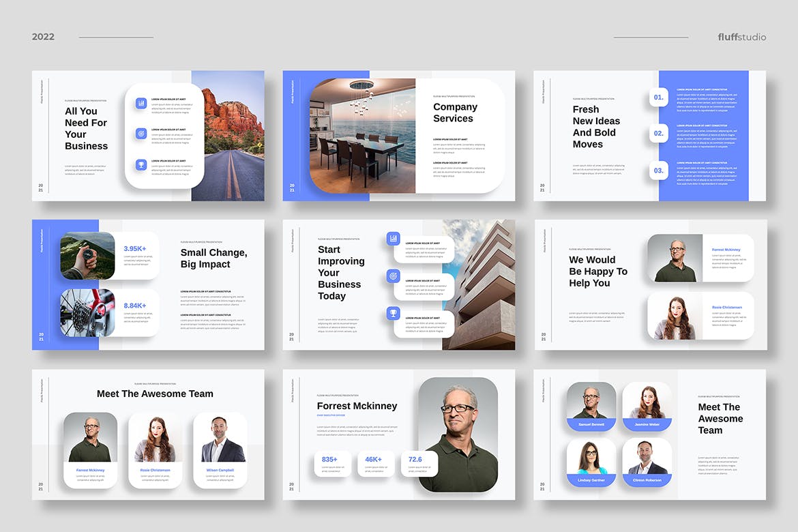Screen dimensions: 798x532
Task: Click the "Meet The Awesome Team" heading
Action: pos(156,394)
